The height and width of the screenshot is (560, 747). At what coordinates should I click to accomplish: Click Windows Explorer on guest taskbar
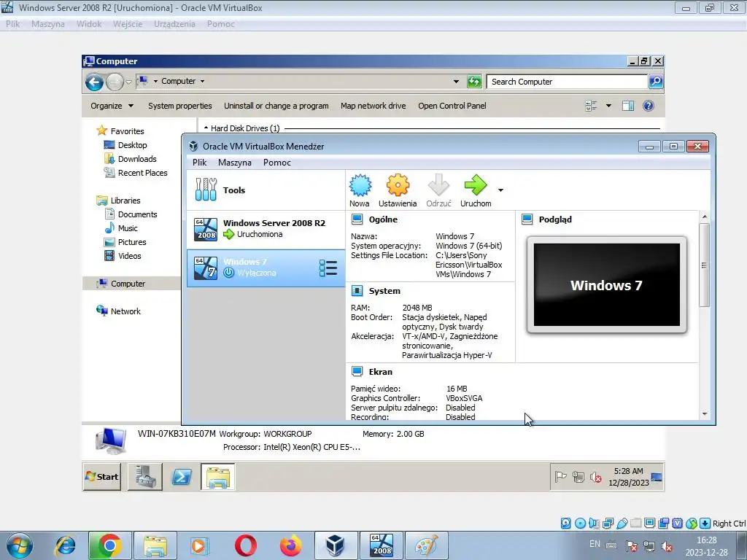point(217,477)
